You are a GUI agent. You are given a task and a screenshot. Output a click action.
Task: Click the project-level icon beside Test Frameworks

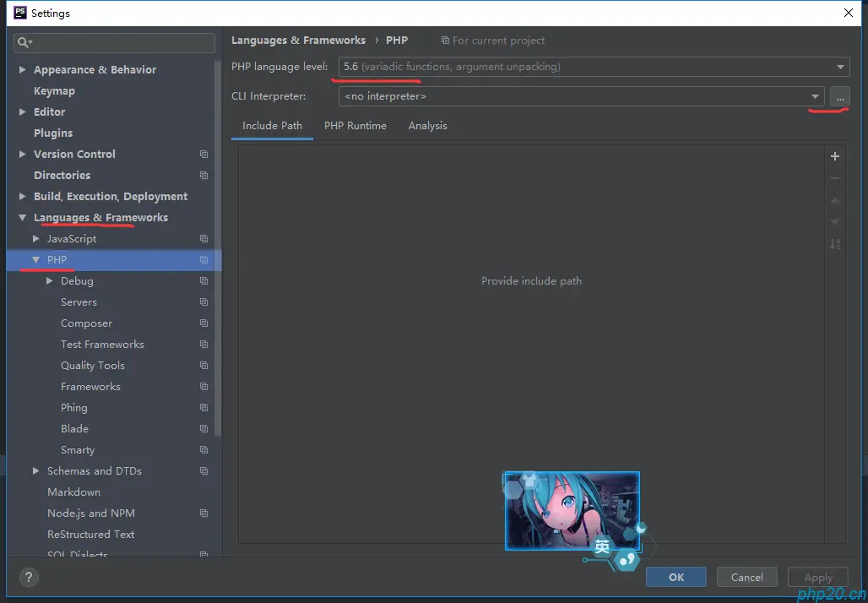click(203, 345)
